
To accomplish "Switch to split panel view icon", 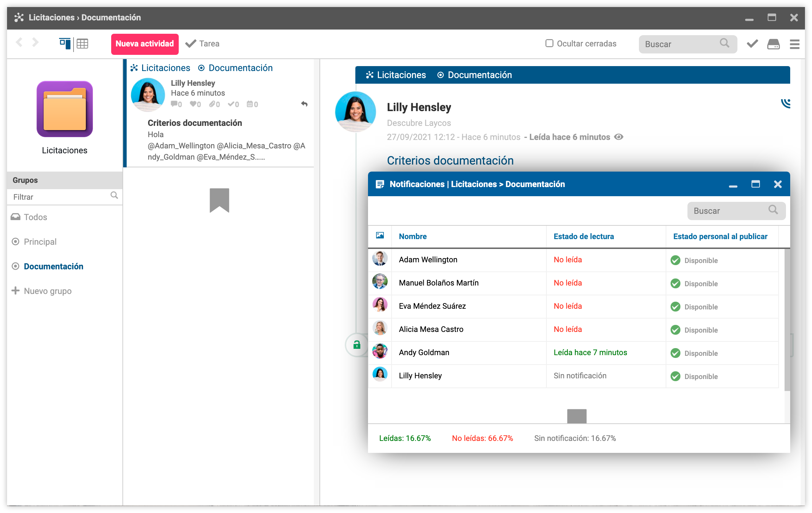I will point(65,44).
